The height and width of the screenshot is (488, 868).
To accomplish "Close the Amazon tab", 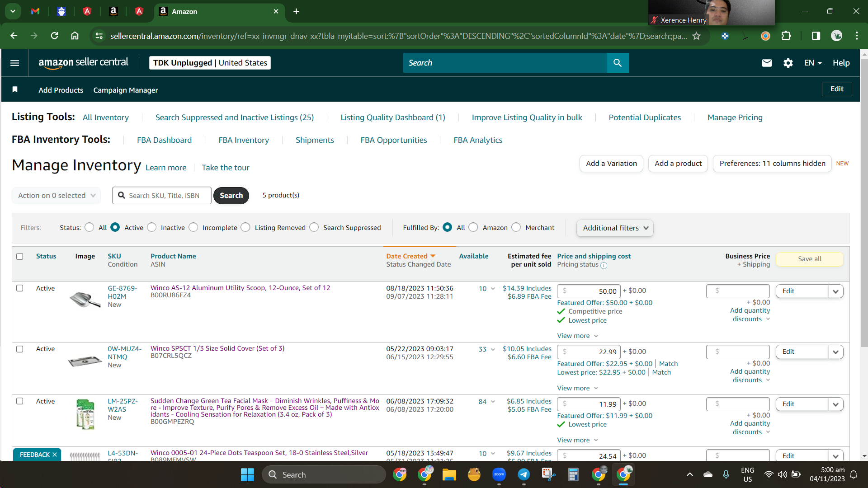I will pos(276,11).
